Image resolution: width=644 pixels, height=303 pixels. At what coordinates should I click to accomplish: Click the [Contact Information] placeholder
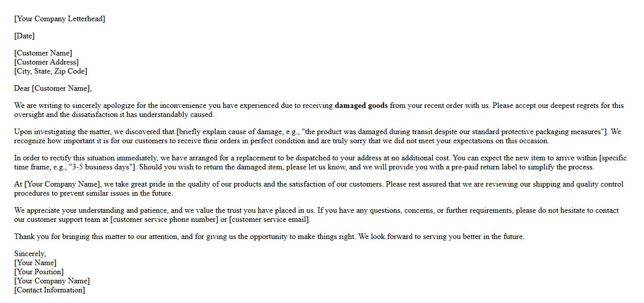pos(49,290)
